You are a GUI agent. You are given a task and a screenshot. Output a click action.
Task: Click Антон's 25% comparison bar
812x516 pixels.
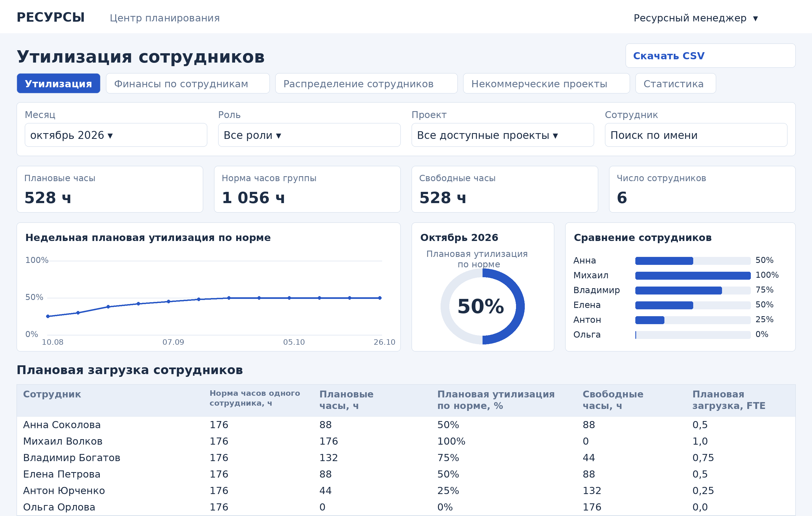tap(693, 320)
